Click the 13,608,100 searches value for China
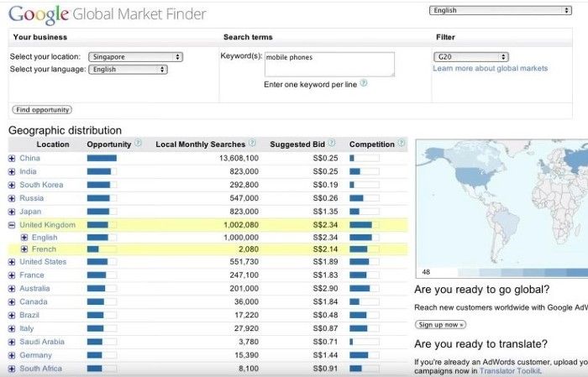Image resolution: width=588 pixels, height=377 pixels. (x=239, y=158)
